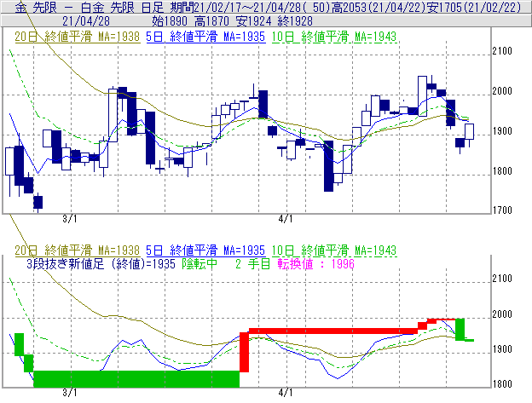This screenshot has width=532, height=403.
Task: Click the 2 手目 label
Action: click(x=252, y=264)
